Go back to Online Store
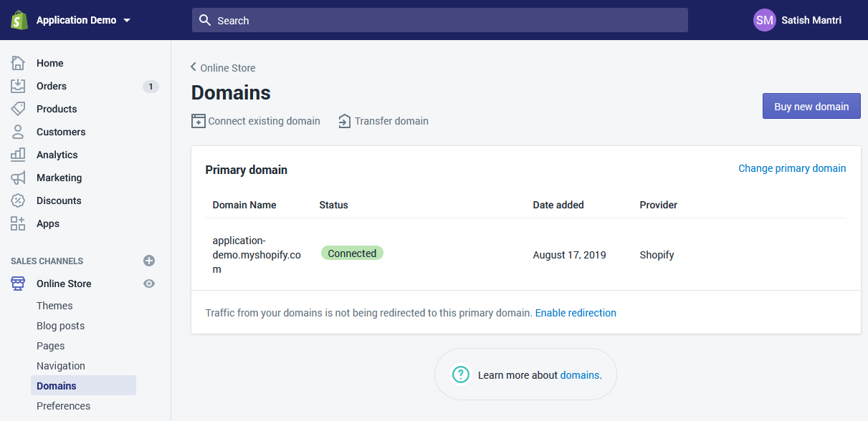 pos(223,68)
